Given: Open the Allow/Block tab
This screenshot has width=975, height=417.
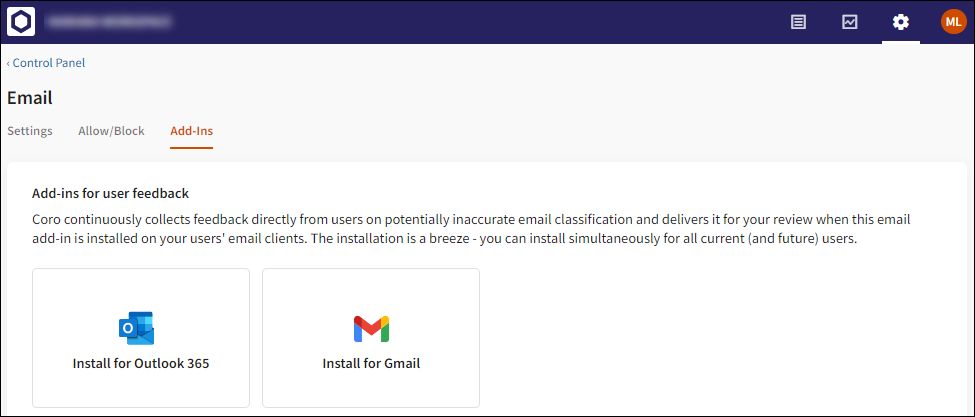Looking at the screenshot, I should [111, 131].
